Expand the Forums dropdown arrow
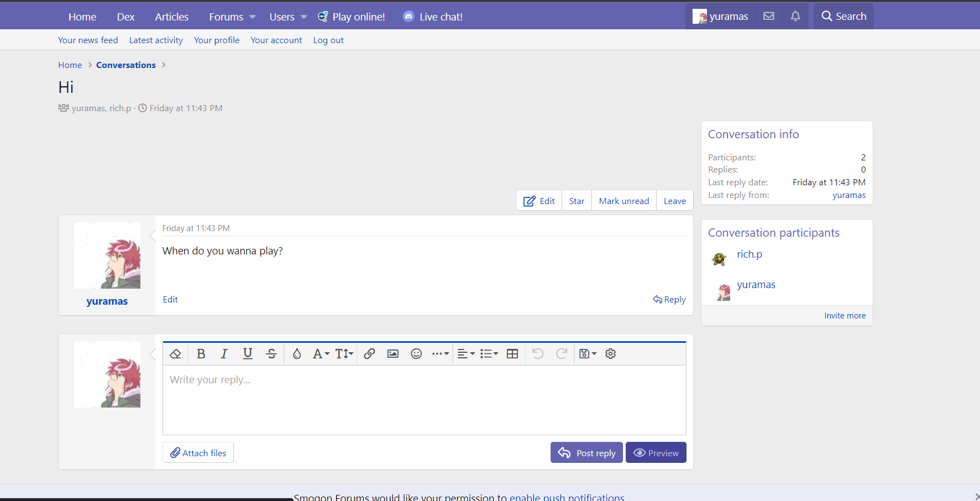Image resolution: width=980 pixels, height=501 pixels. 253,17
